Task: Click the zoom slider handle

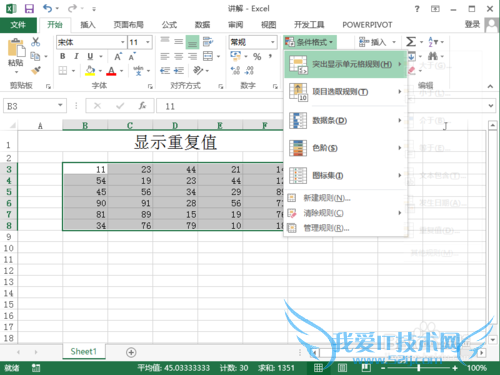Action: 418,368
